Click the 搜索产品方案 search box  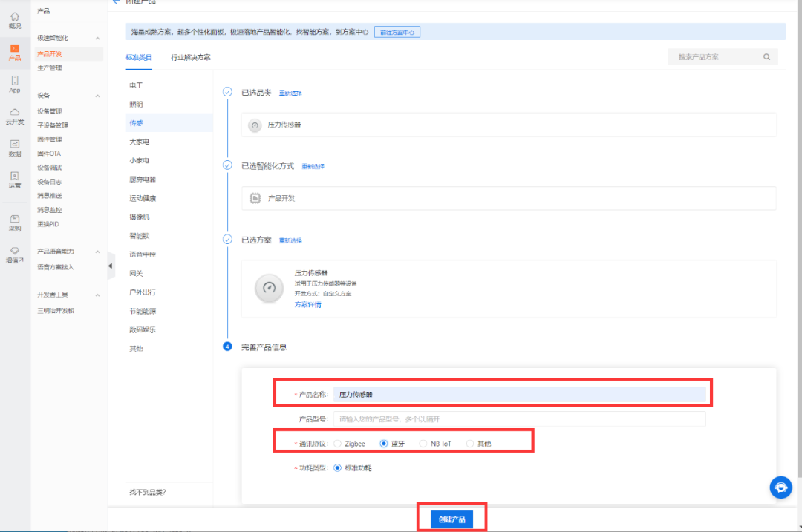pos(723,56)
